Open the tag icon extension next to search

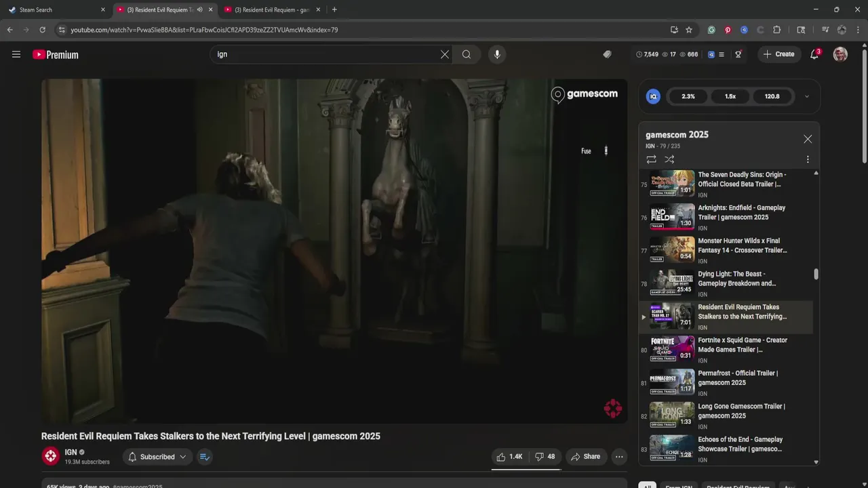(x=607, y=54)
